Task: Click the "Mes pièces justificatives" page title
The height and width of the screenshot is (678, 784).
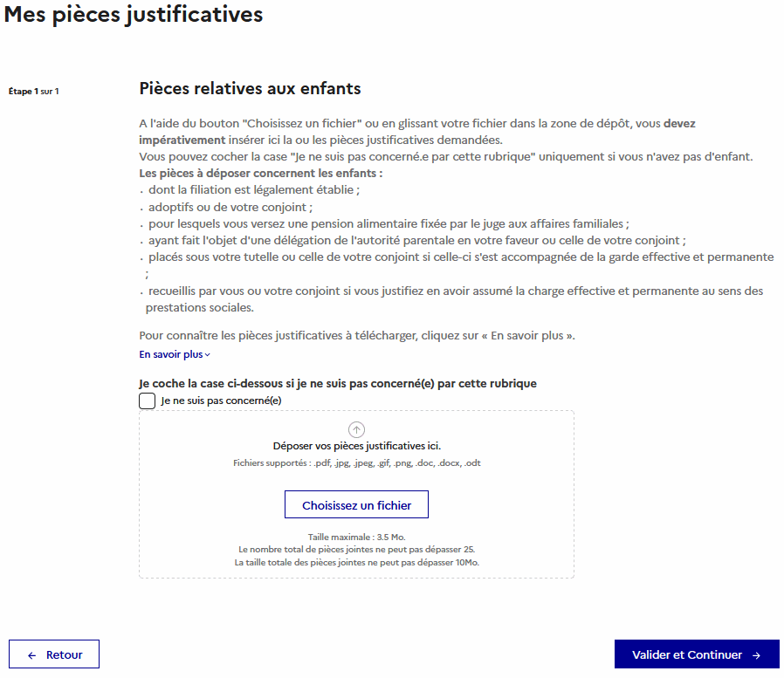Action: 133,15
